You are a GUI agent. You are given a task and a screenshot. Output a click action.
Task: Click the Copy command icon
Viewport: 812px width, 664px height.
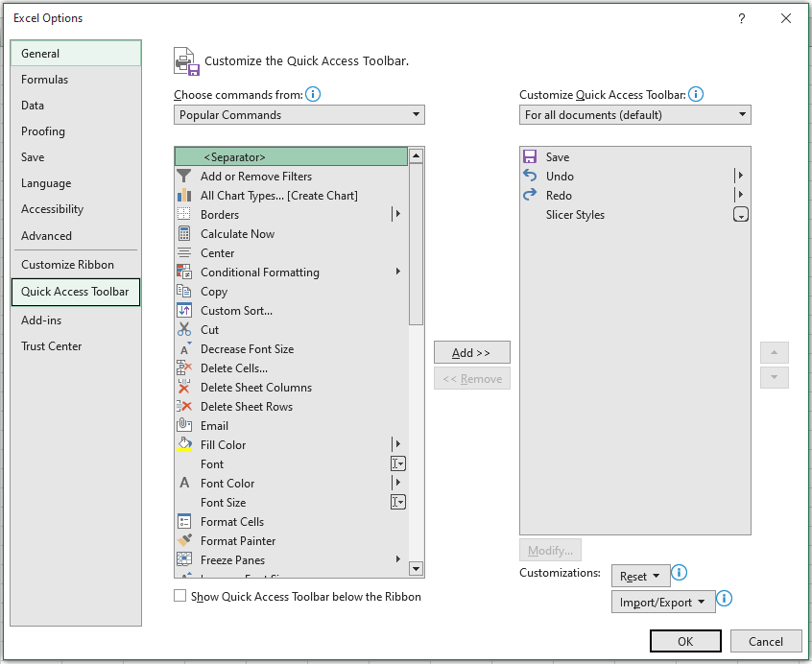[x=184, y=291]
